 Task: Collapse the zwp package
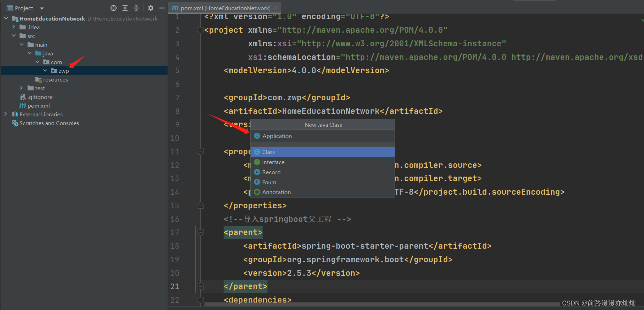[x=45, y=70]
